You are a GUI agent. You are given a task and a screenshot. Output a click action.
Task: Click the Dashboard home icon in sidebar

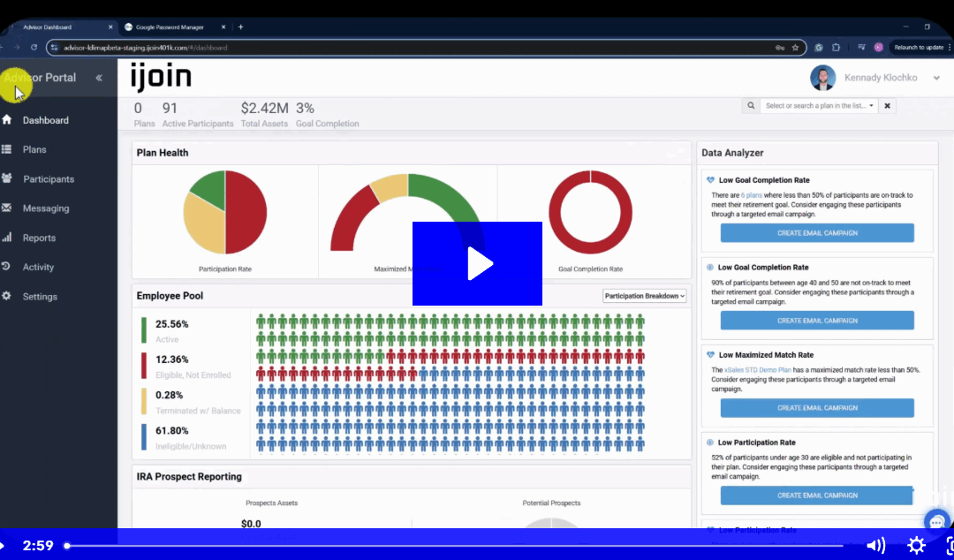point(7,120)
